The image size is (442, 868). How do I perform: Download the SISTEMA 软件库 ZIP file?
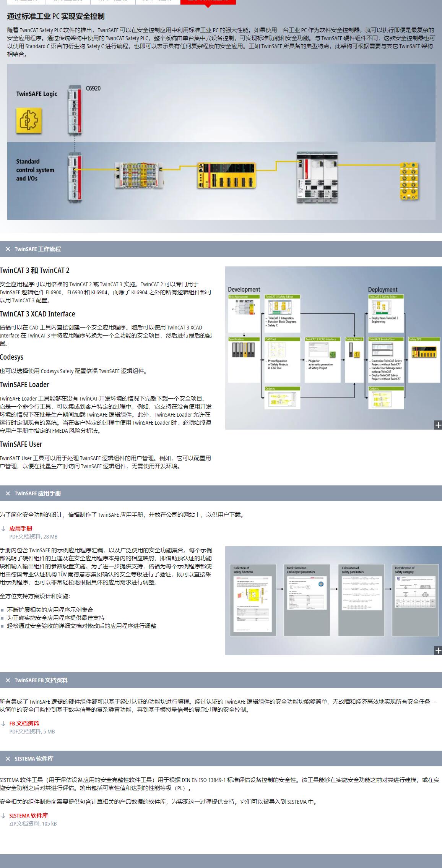(x=29, y=816)
